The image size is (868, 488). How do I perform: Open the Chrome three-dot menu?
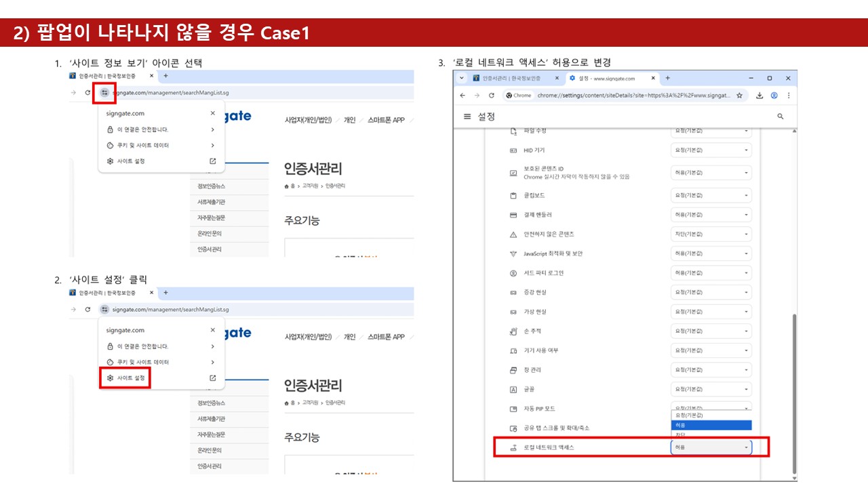click(788, 96)
